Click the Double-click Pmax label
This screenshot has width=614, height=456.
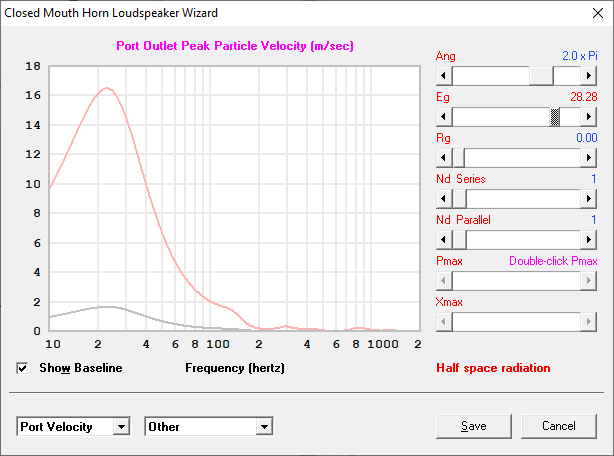pyautogui.click(x=553, y=261)
